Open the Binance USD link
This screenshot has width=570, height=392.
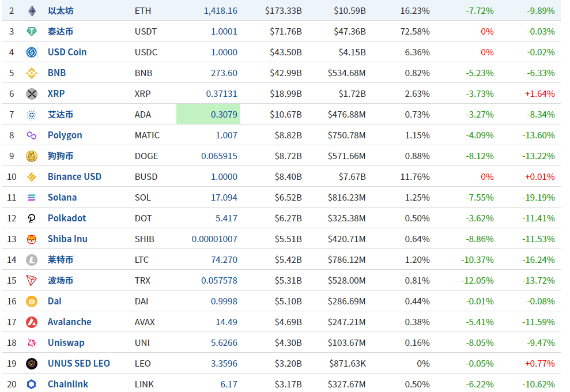(x=74, y=176)
